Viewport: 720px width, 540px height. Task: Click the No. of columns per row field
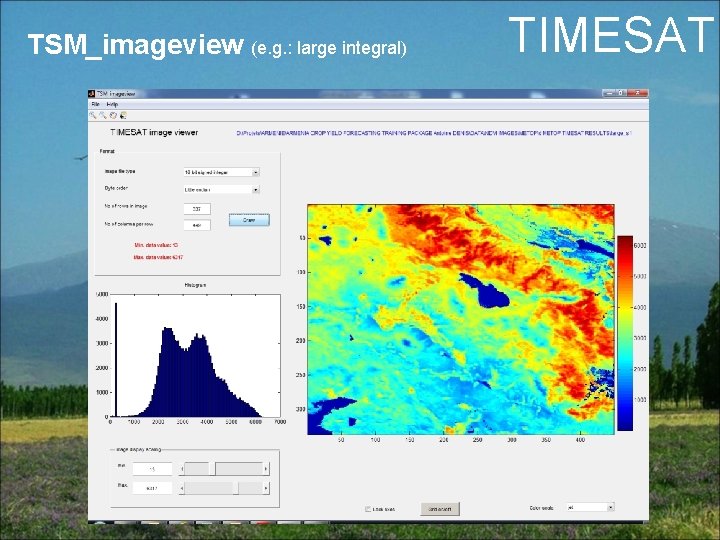(197, 225)
